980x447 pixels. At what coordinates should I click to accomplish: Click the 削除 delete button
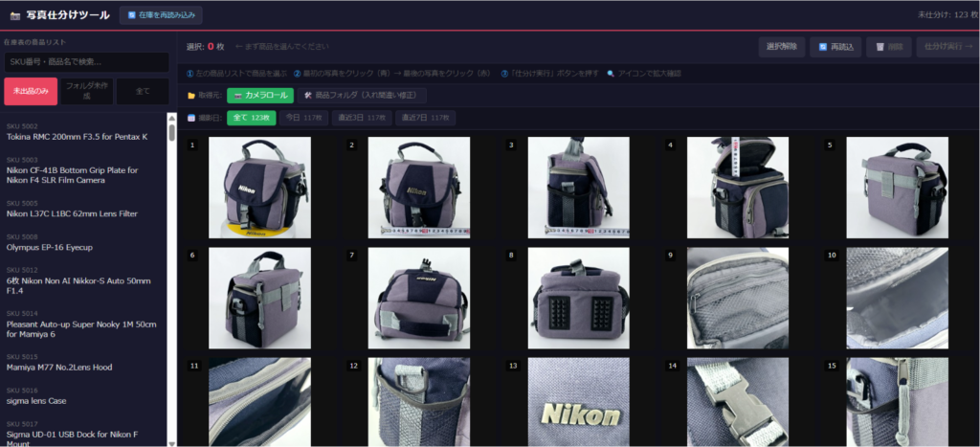tap(889, 47)
